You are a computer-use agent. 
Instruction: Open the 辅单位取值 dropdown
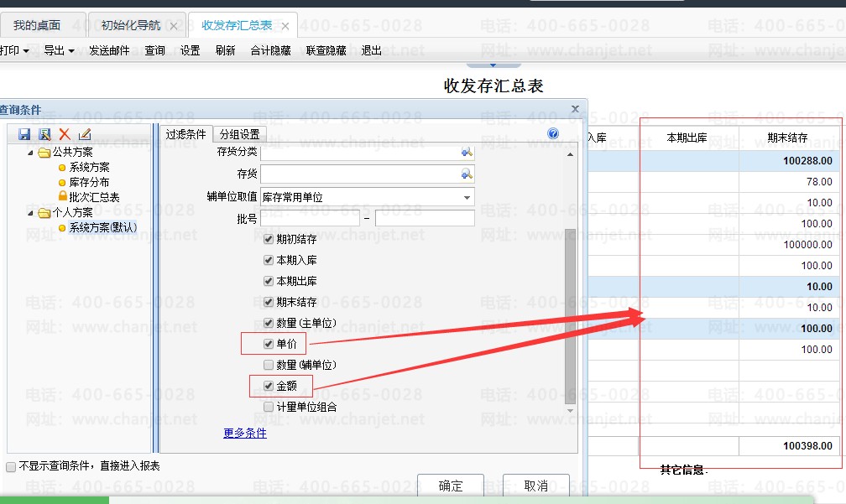point(467,197)
